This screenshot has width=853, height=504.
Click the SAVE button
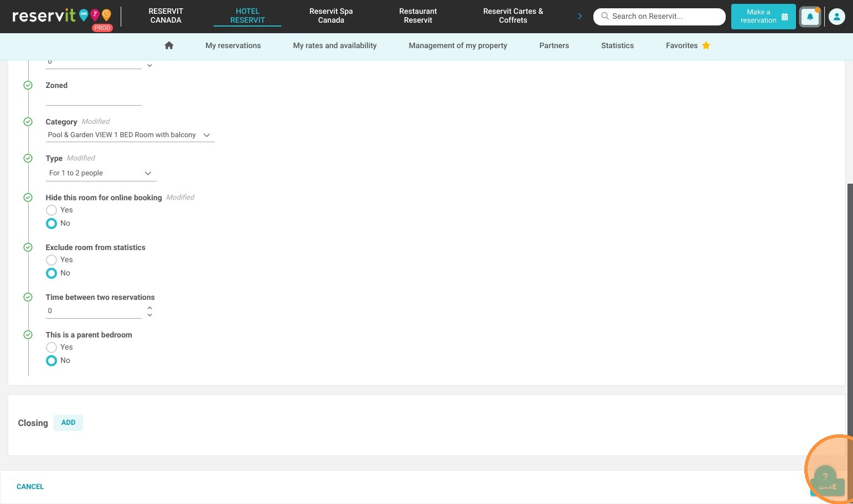[x=828, y=487]
